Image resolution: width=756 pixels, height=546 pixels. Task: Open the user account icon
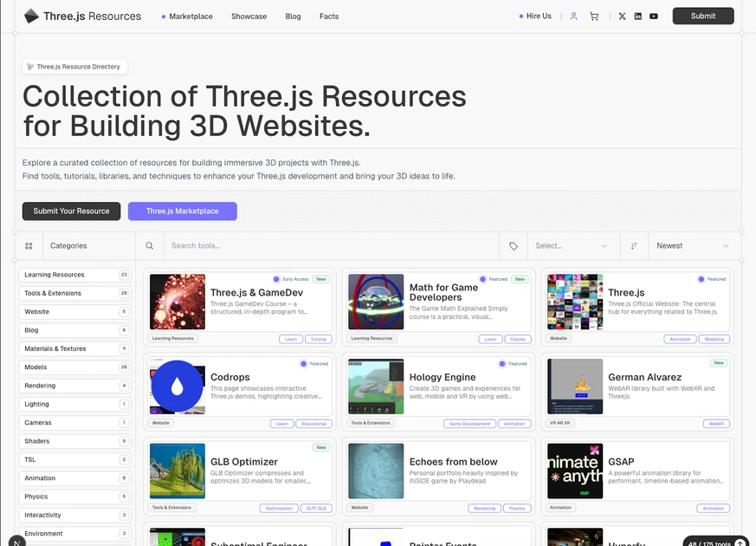(x=574, y=16)
